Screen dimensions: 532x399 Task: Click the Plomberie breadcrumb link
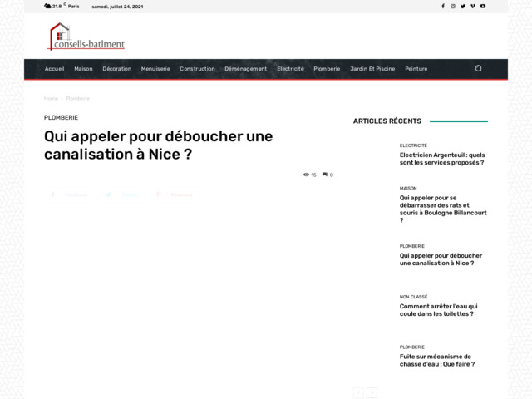[x=77, y=98]
